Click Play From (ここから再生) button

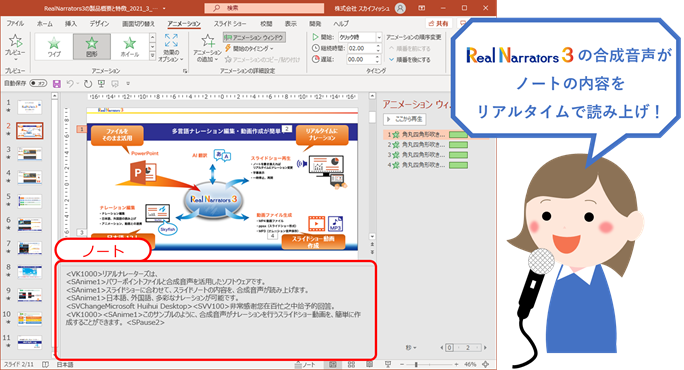(x=405, y=119)
